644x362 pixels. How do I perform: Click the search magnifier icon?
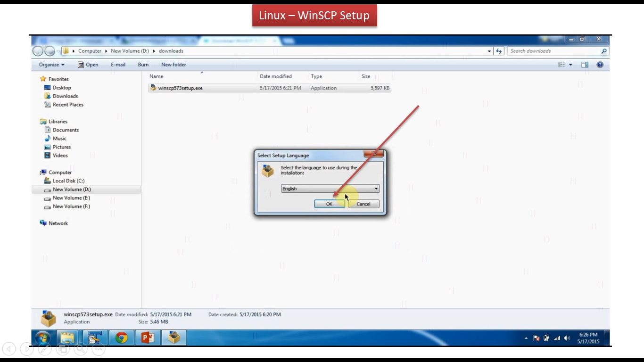604,51
